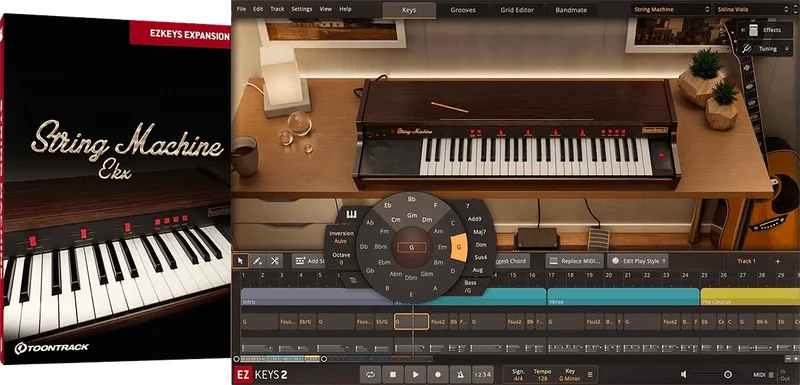The height and width of the screenshot is (385, 800).
Task: Toggle the loop playback button
Action: [370, 375]
